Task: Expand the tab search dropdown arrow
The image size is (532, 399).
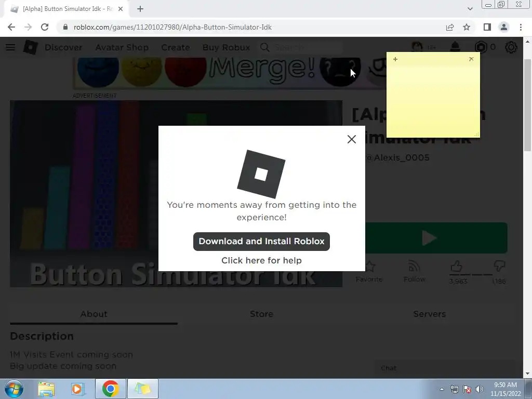Action: (470, 9)
